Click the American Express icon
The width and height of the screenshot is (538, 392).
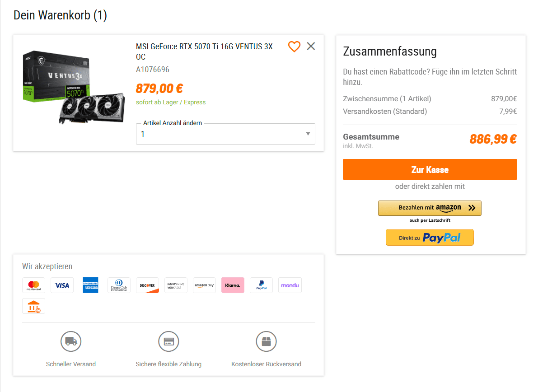(90, 285)
